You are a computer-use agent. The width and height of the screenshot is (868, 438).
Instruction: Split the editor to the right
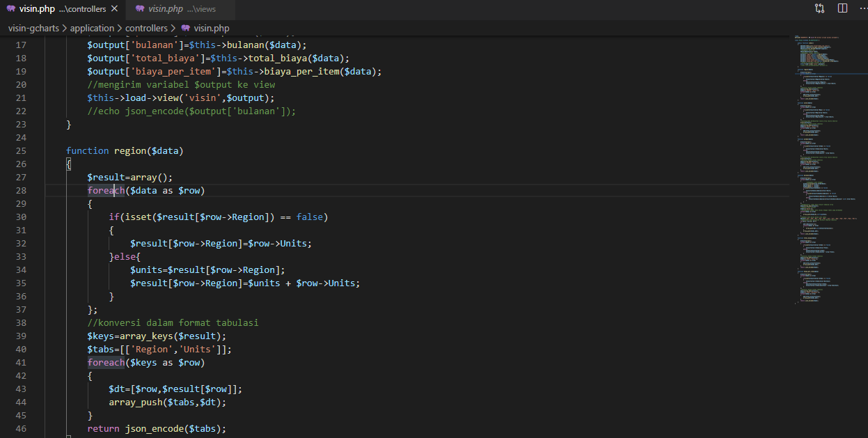click(842, 8)
